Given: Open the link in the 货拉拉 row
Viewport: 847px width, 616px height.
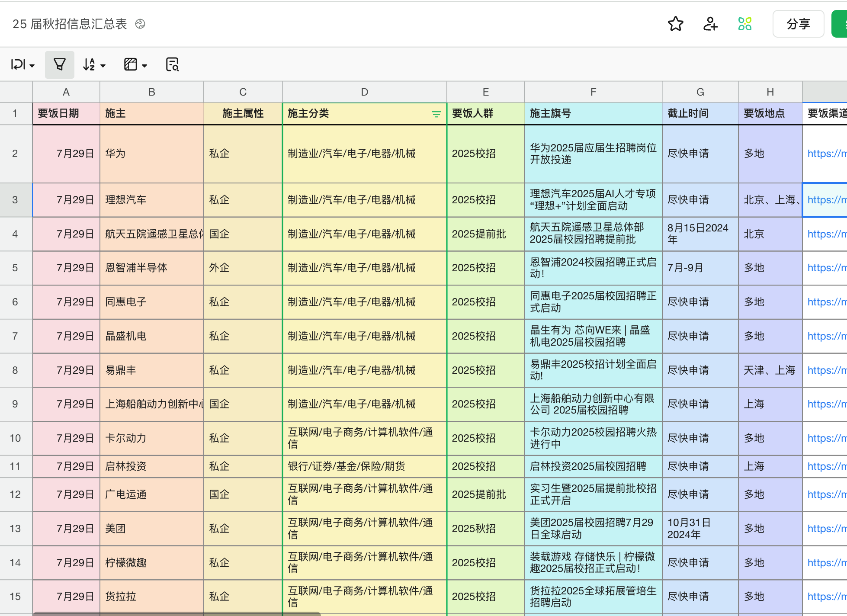Looking at the screenshot, I should pos(826,597).
